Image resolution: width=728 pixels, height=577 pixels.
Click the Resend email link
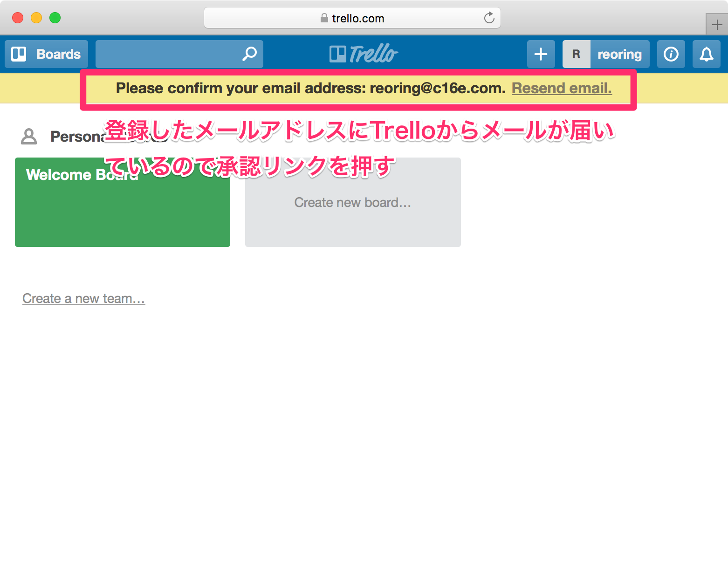(562, 88)
